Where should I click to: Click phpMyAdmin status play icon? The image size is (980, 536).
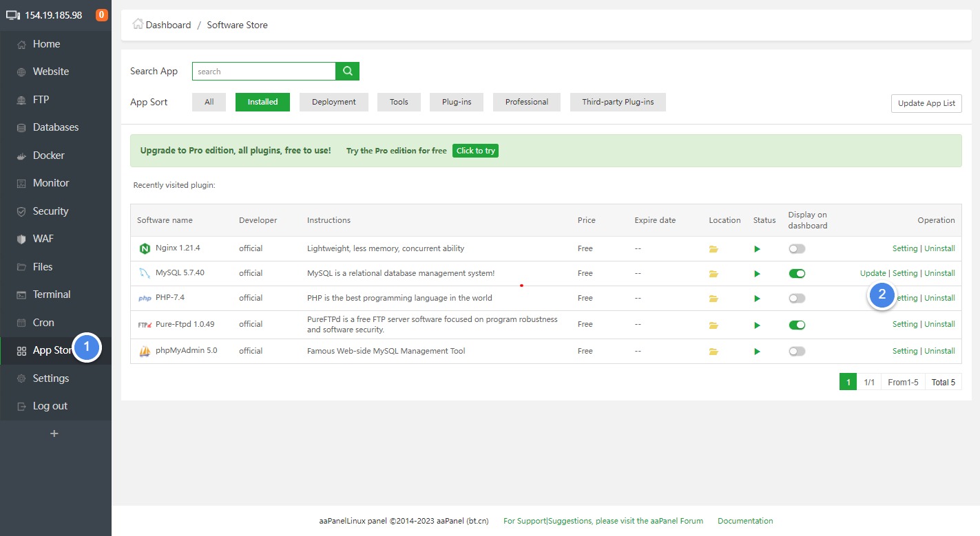tap(757, 352)
